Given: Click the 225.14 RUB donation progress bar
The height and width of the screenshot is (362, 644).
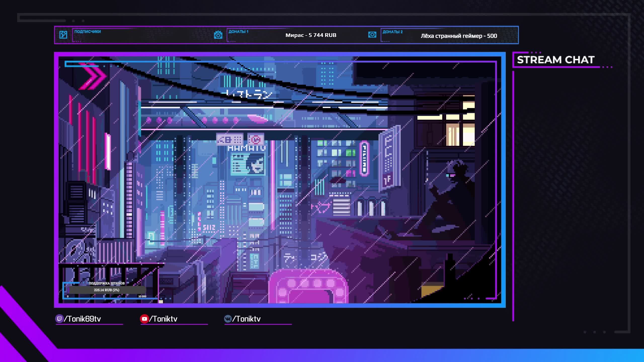Looking at the screenshot, I should 107,290.
